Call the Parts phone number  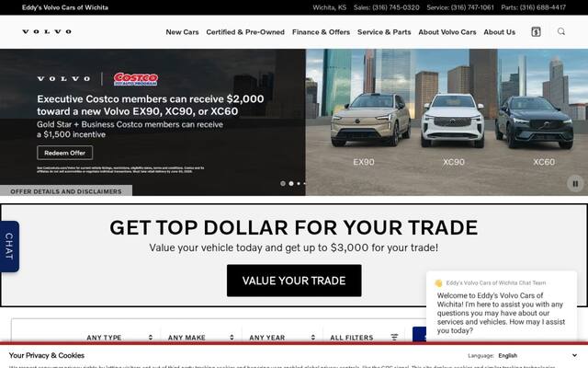coord(533,7)
